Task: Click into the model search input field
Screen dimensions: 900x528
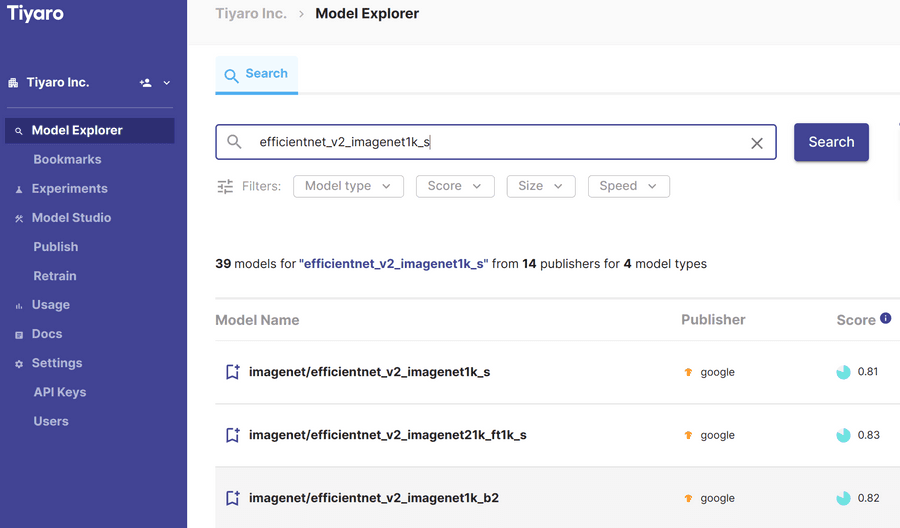Action: (496, 142)
